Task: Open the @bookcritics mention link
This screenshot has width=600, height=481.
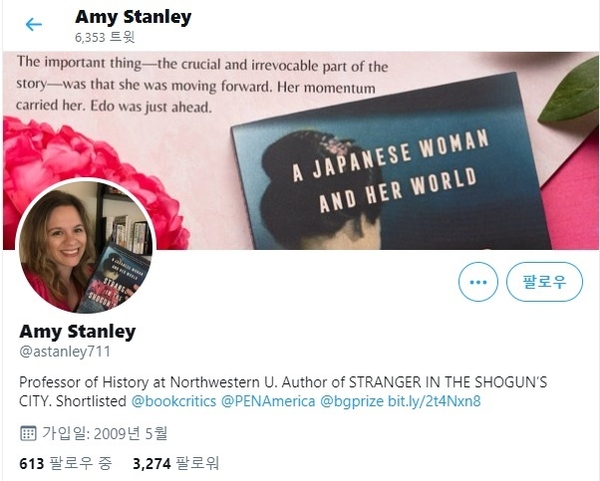Action: point(174,401)
